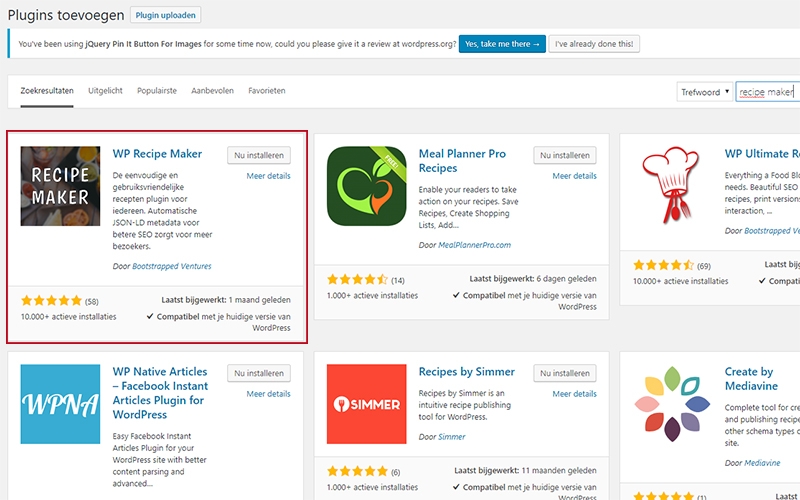Open Meer details for WP Native Articles
800x500 pixels.
(268, 394)
